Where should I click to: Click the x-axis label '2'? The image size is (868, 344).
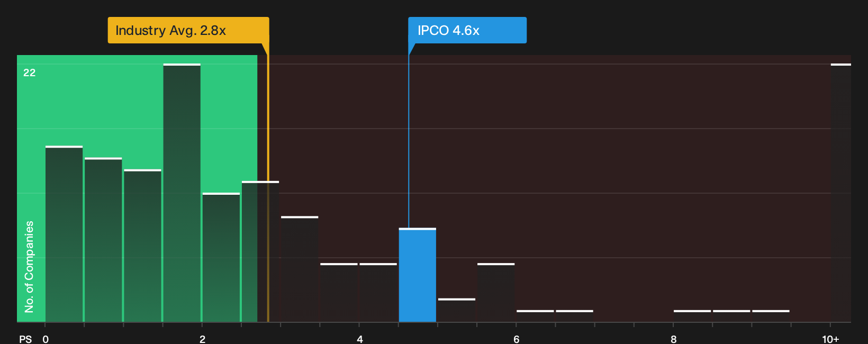coord(203,339)
